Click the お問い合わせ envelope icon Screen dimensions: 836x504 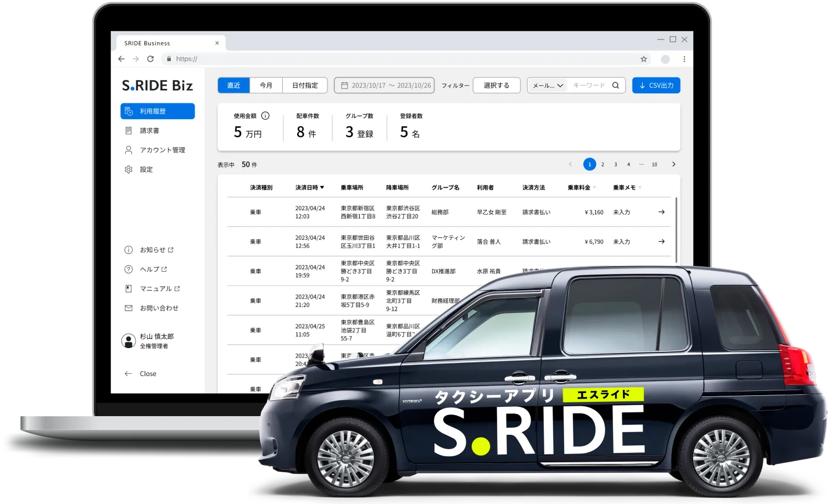click(x=129, y=308)
